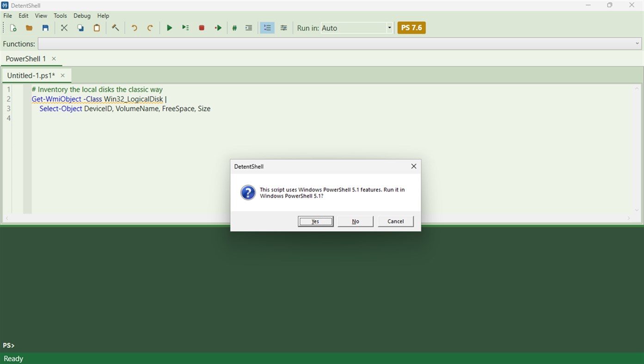
Task: Click the red-dot debug run icon
Action: tap(218, 28)
